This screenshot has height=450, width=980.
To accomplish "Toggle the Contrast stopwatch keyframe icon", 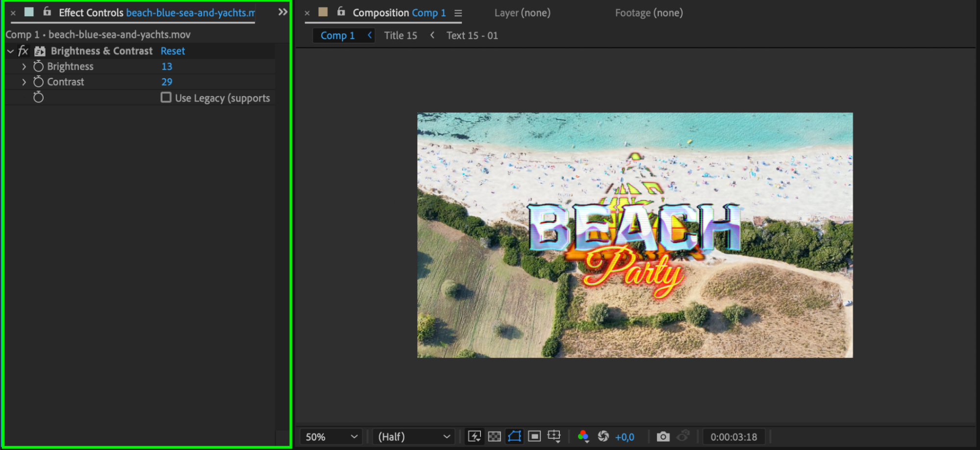I will tap(38, 82).
